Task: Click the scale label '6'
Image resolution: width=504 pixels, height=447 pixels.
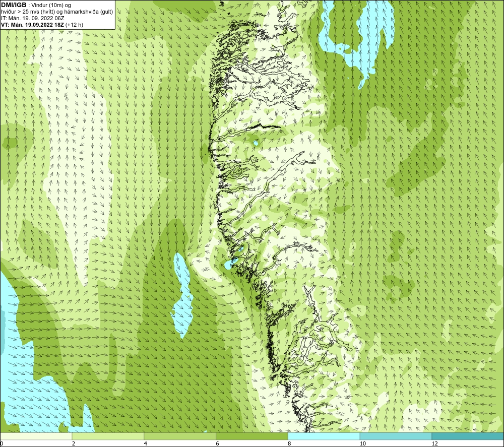Action: coord(218,443)
